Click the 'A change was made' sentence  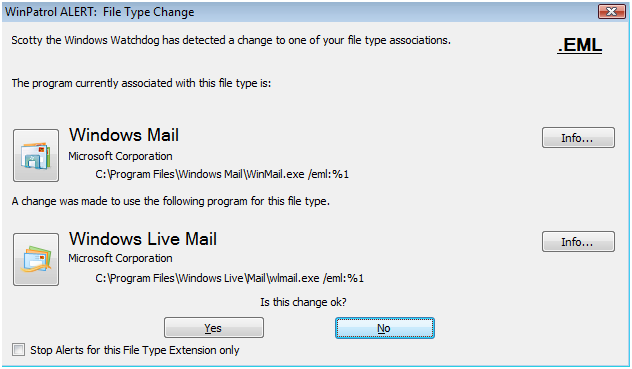[x=170, y=201]
